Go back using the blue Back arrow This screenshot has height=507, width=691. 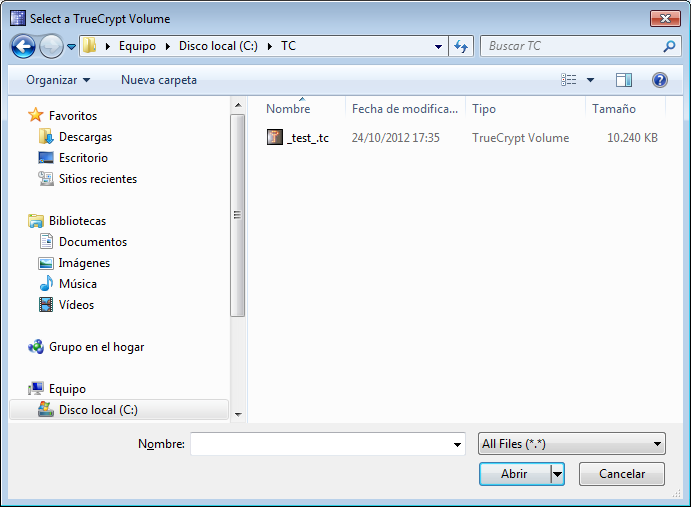click(x=23, y=46)
